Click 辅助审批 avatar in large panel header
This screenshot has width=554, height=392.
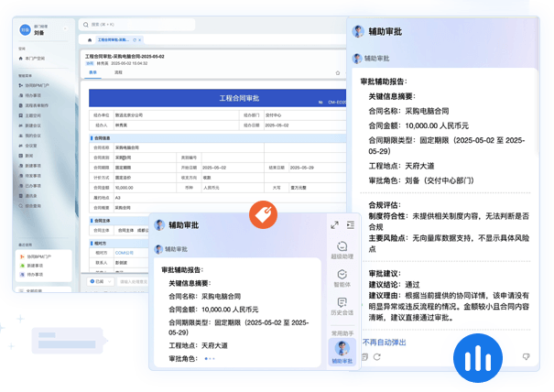pos(358,31)
